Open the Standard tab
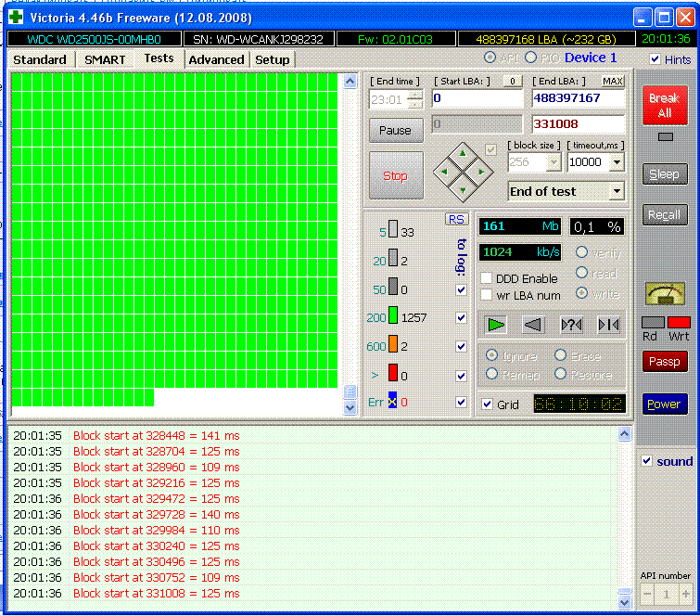Viewport: 700px width, 616px height. tap(40, 60)
